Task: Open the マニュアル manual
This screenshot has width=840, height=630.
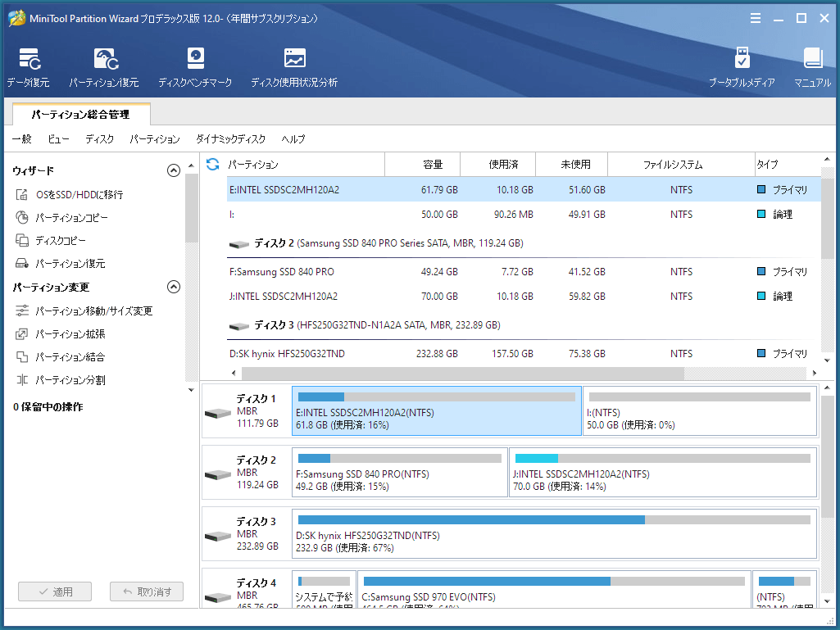Action: click(x=813, y=67)
